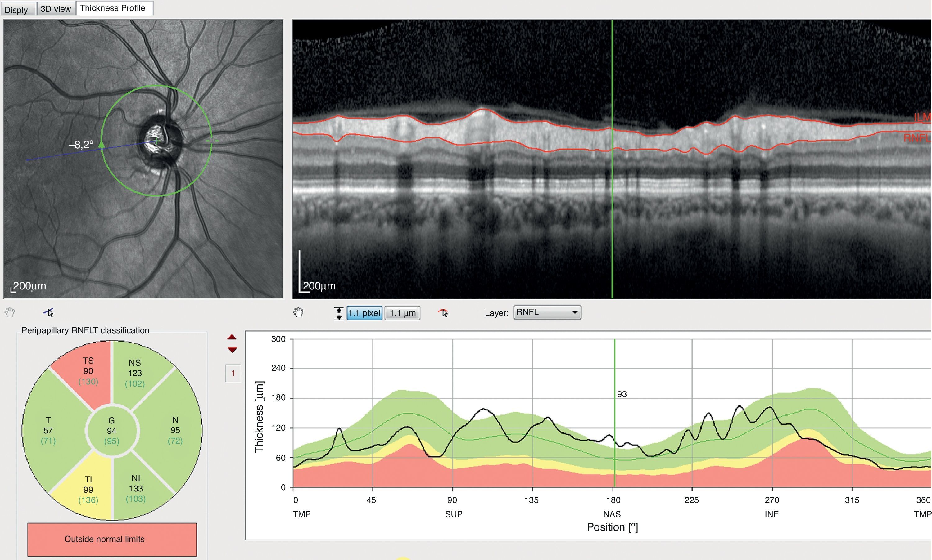Select the hand pan tool under OCT scan
Screen dimensions: 932x560
point(298,312)
